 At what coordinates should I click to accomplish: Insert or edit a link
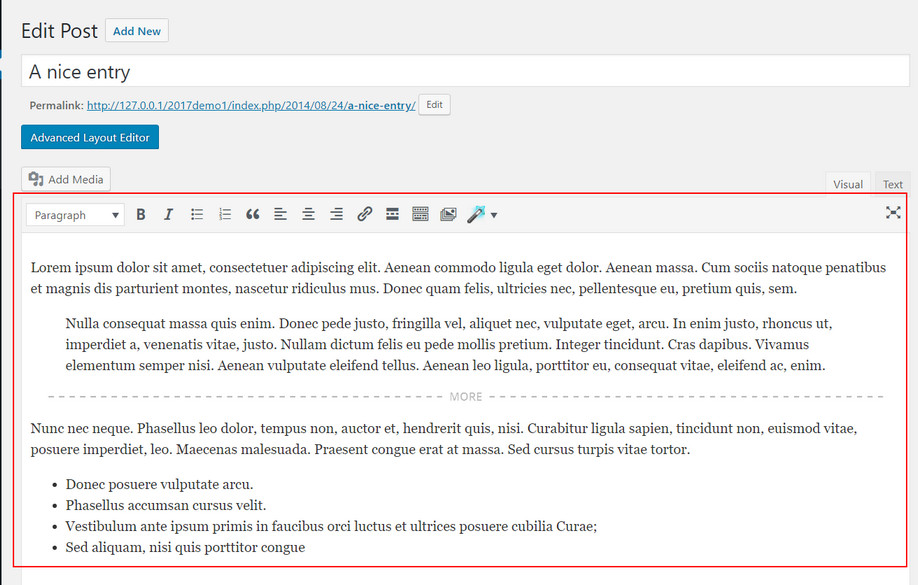click(364, 214)
